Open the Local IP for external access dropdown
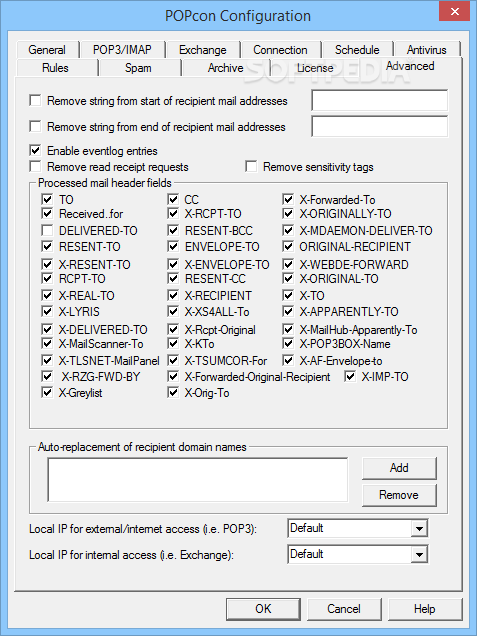Viewport: 477px width, 636px height. pyautogui.click(x=419, y=529)
